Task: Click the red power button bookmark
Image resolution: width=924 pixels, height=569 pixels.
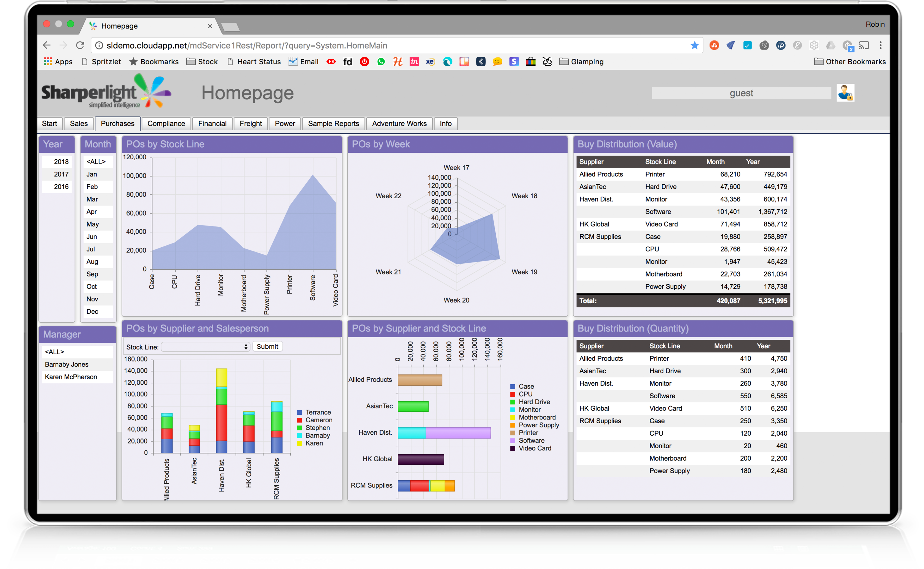Action: point(364,62)
